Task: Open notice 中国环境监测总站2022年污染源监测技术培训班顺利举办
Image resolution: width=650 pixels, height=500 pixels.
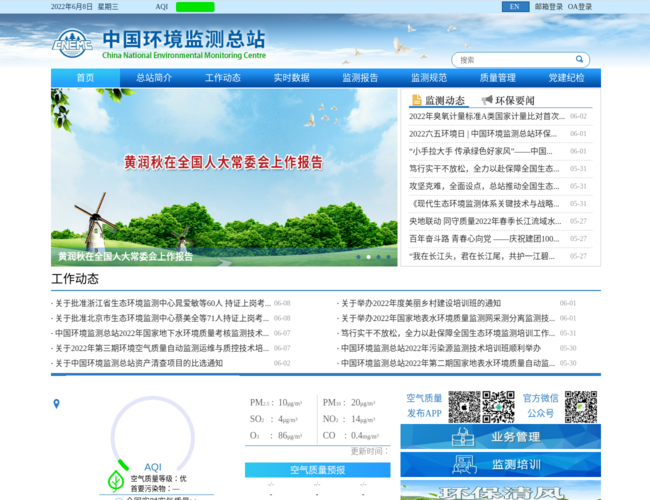Action: pyautogui.click(x=441, y=348)
